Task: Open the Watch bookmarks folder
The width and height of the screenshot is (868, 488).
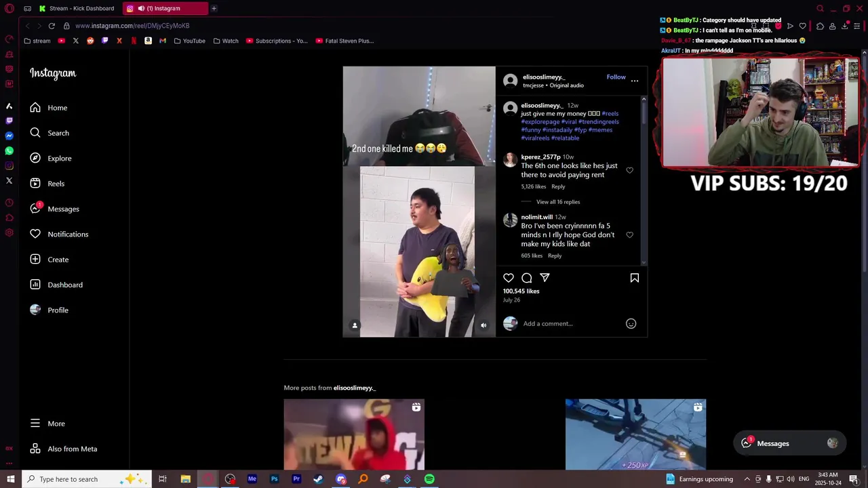Action: coord(226,41)
